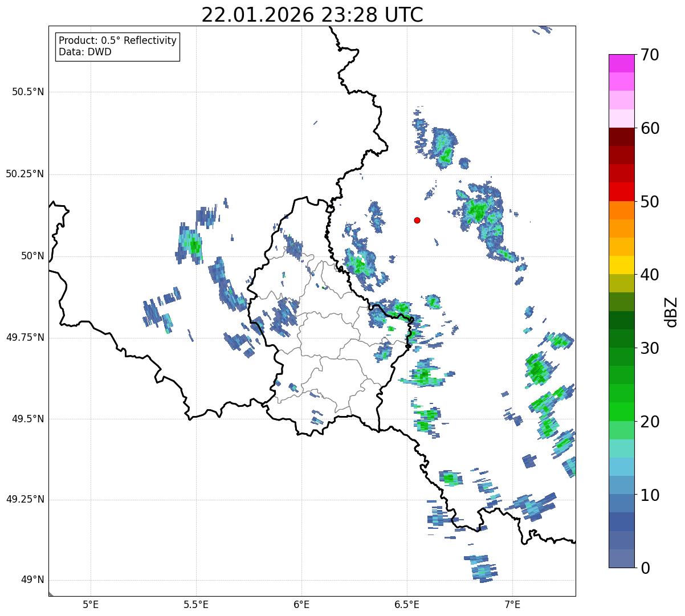Click the 49.75°N latitude label
This screenshot has height=616, width=685.
tap(25, 337)
